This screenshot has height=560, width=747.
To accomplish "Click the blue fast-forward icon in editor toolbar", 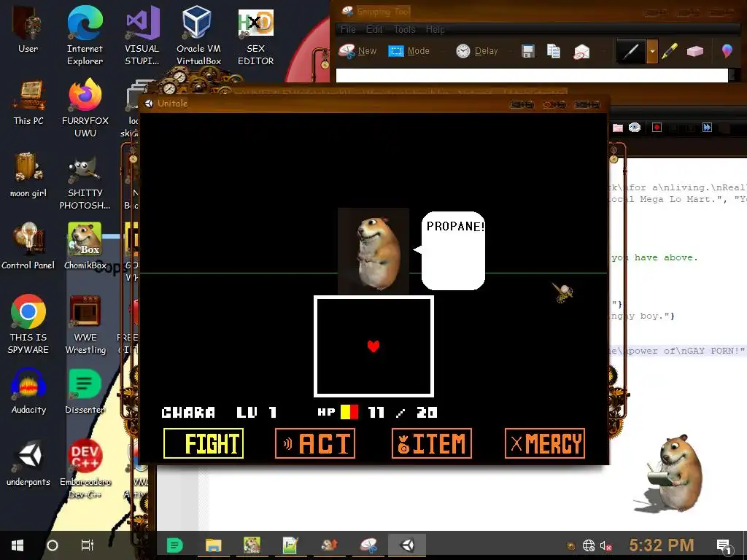I will (x=707, y=127).
